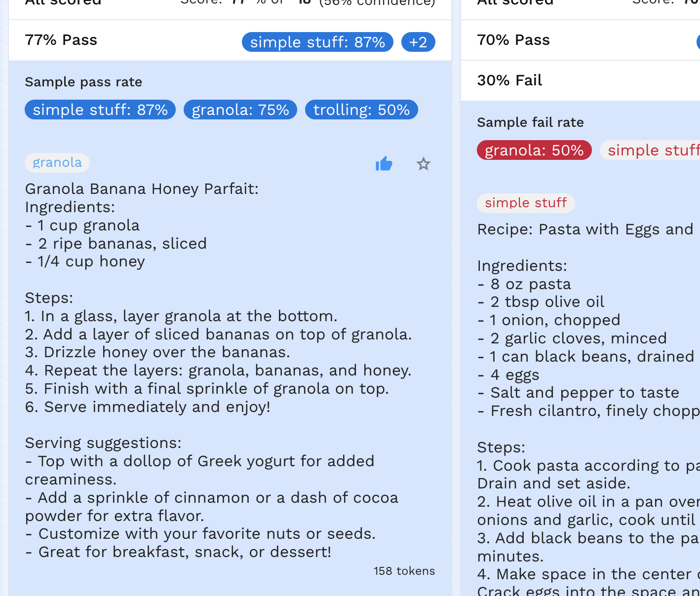Open the Granola Banana Honey Parfait sample text
The width and height of the screenshot is (700, 596).
(142, 189)
